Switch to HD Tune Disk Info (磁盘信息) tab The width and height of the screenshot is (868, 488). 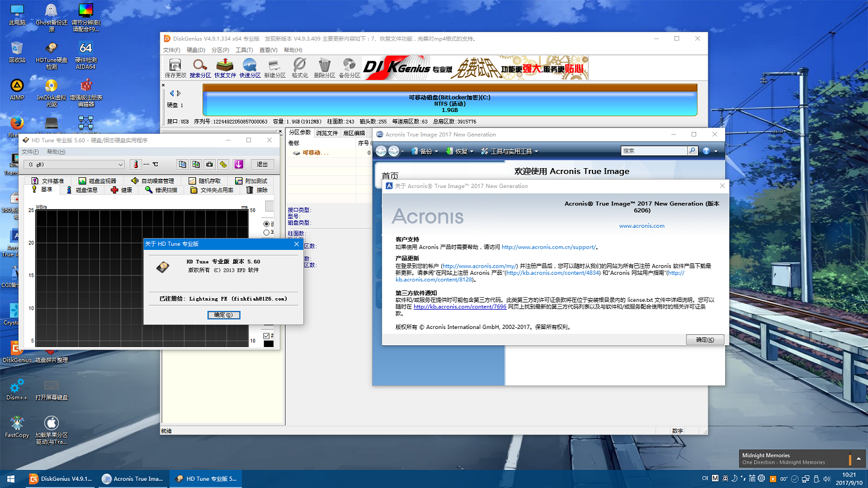click(81, 190)
